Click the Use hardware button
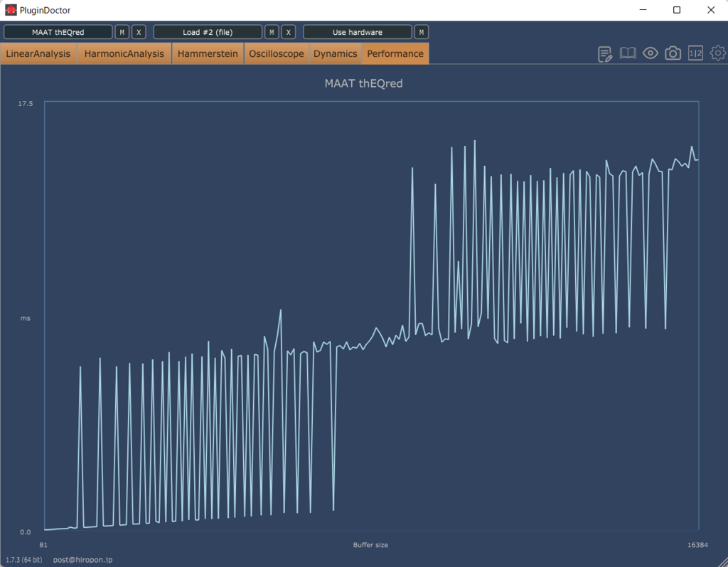Image resolution: width=728 pixels, height=567 pixels. [x=358, y=32]
